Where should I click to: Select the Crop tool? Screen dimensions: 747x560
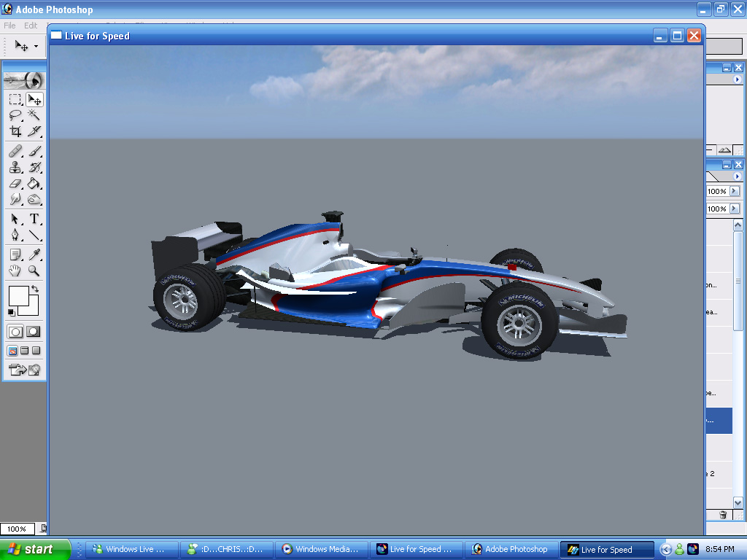[x=15, y=131]
